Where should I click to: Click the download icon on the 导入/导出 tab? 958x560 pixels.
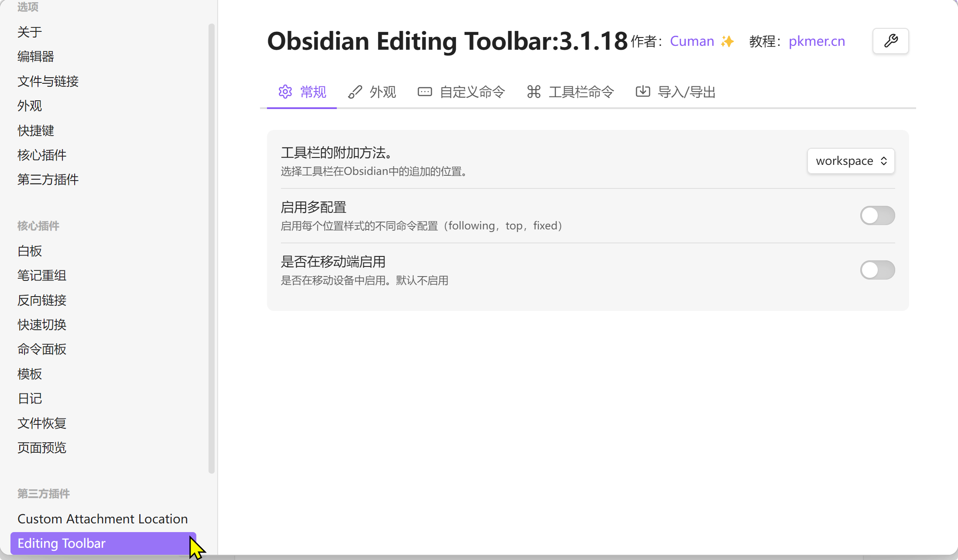pyautogui.click(x=642, y=92)
